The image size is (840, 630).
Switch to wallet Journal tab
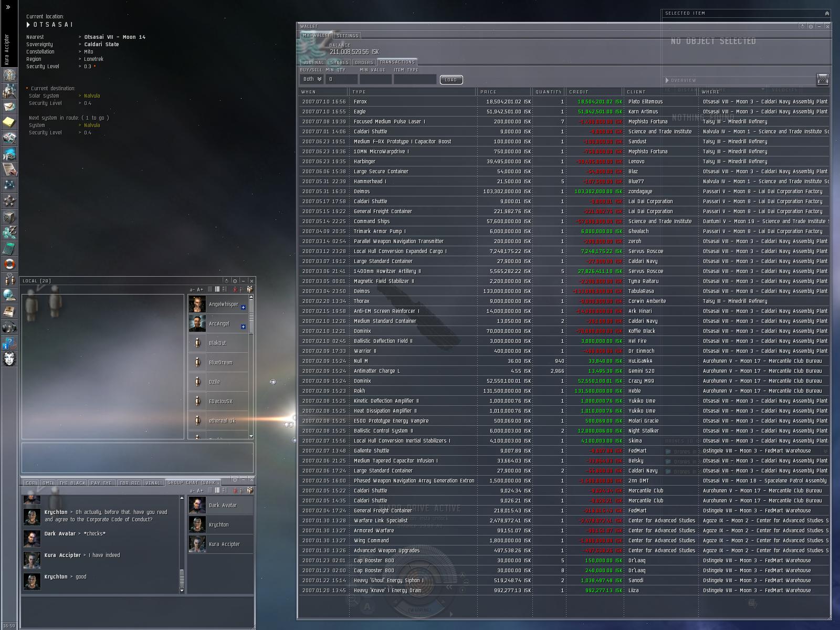point(314,62)
